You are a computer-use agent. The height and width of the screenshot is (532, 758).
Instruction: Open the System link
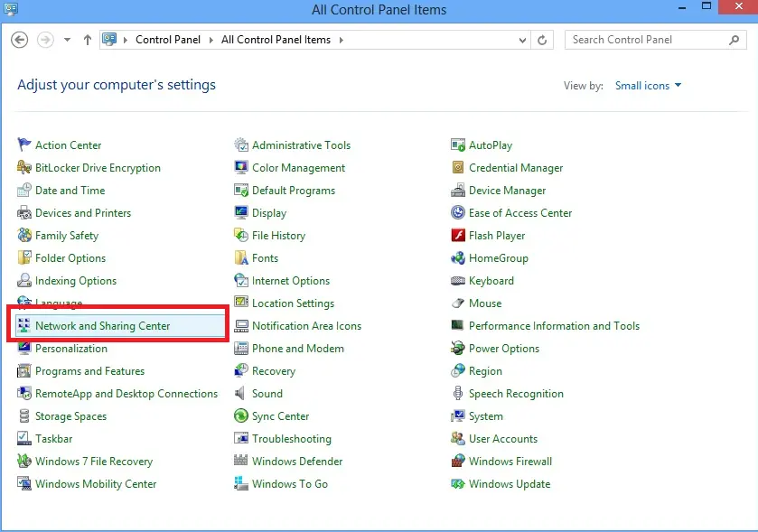click(x=486, y=416)
